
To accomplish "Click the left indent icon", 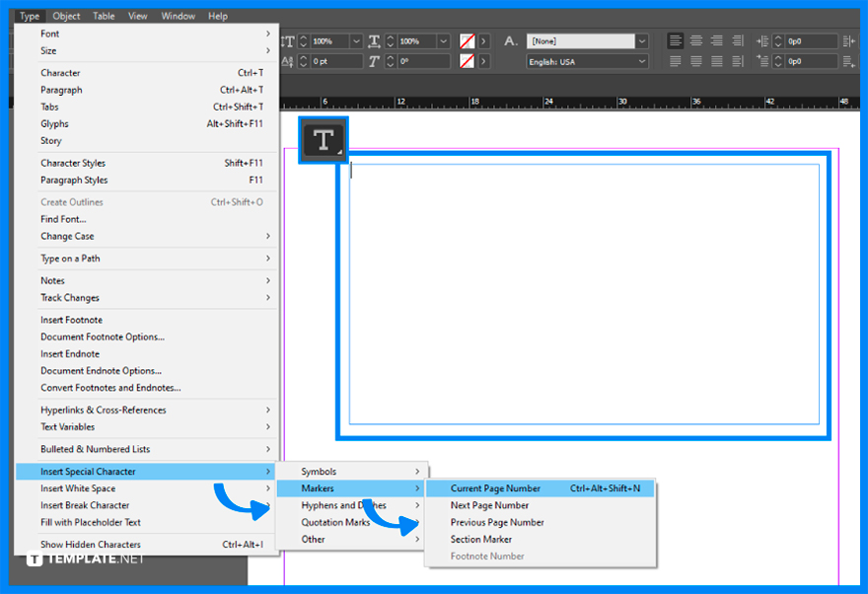I will tap(760, 39).
